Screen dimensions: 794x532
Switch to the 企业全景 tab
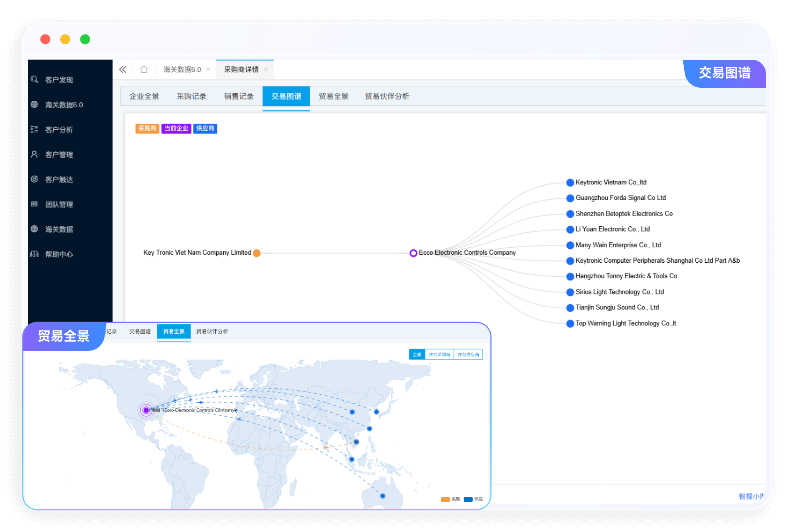[144, 96]
